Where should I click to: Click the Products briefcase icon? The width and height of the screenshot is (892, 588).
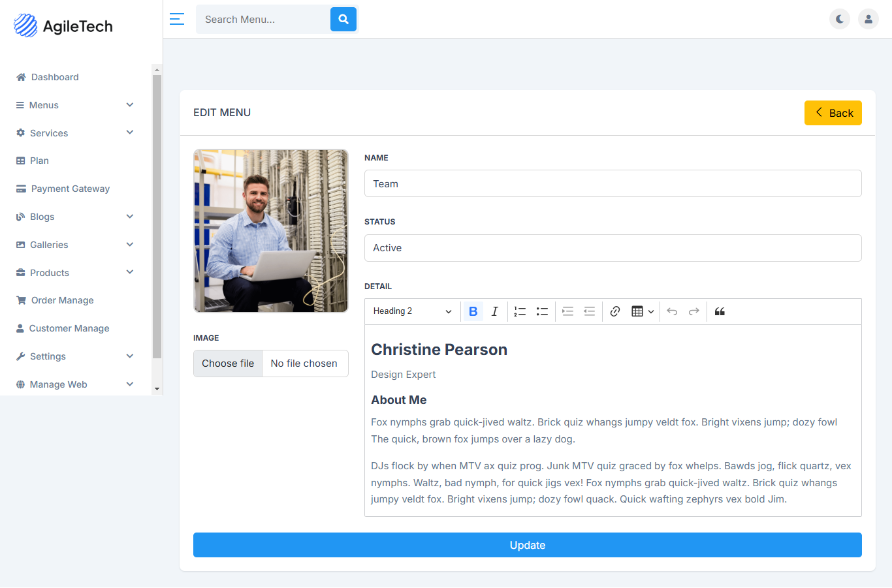tap(20, 273)
